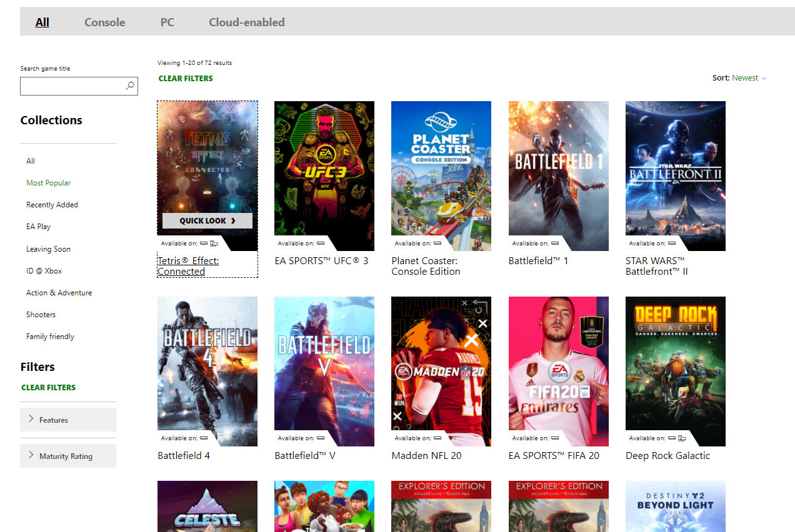Select the Planet Coaster cover art
Viewport: 795px width, 532px height.
[x=441, y=176]
